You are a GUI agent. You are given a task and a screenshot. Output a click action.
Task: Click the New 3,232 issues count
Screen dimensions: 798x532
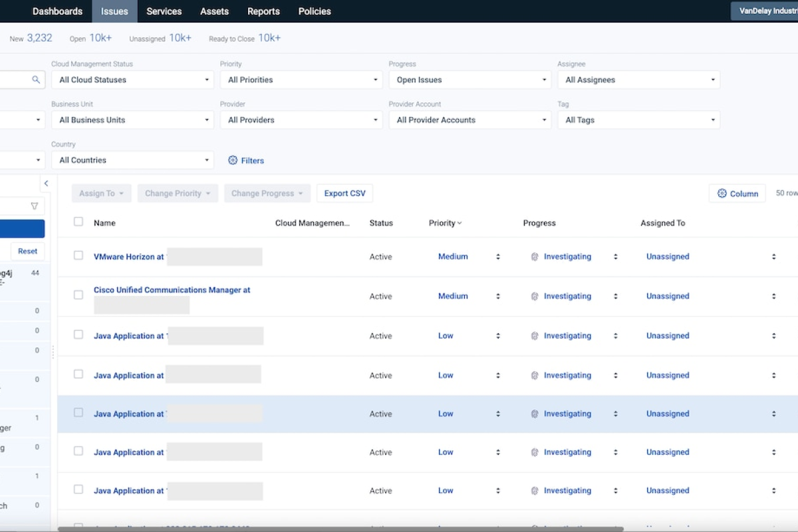(31, 39)
